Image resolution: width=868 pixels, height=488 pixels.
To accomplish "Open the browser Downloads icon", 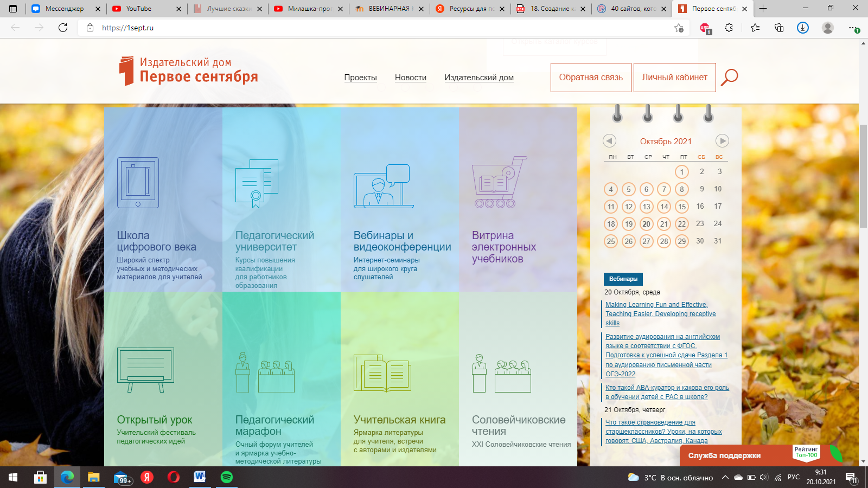I will tap(803, 28).
